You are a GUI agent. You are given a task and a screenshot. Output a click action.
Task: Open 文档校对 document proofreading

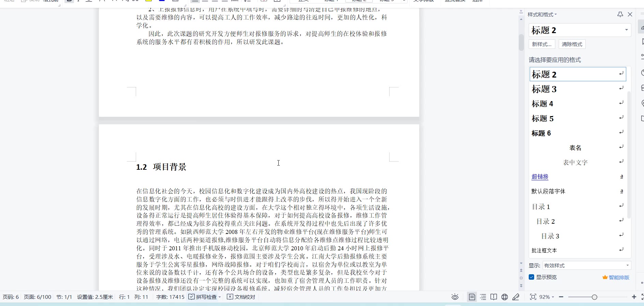click(241, 297)
